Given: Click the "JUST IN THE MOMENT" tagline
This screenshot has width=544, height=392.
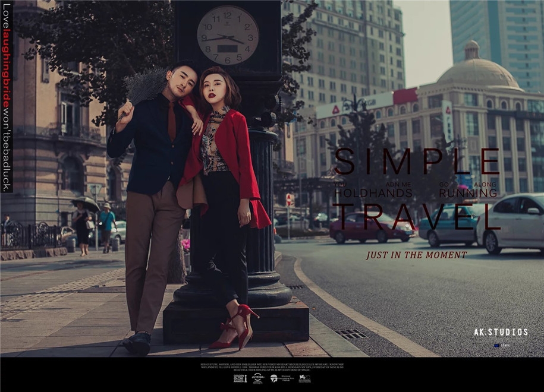Looking at the screenshot, I should (x=416, y=255).
